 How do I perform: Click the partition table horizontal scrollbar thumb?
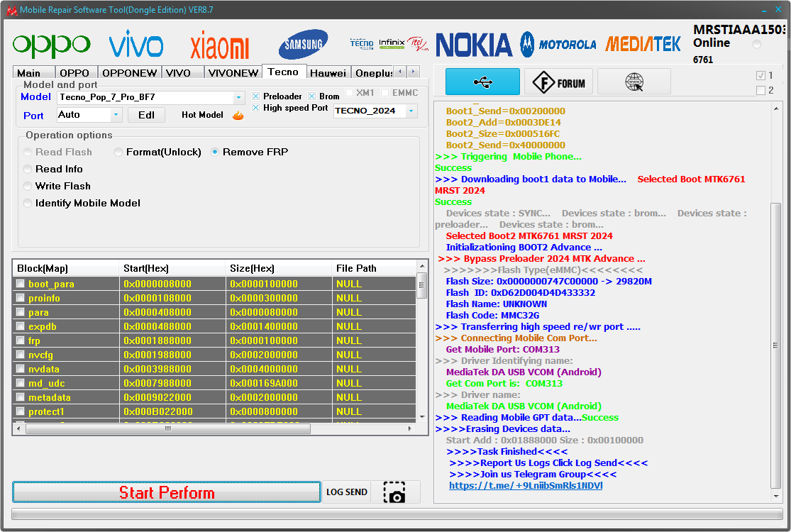coord(168,428)
